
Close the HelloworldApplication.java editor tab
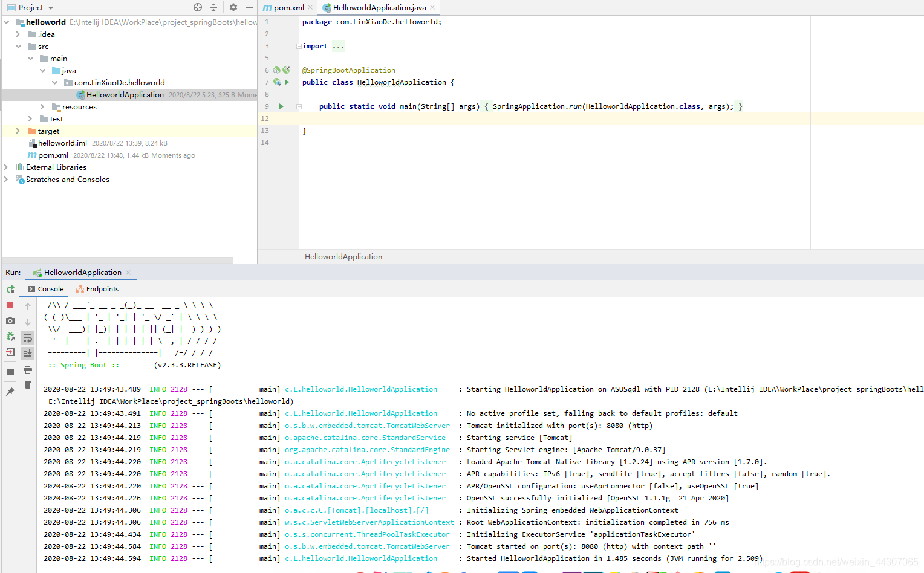click(x=432, y=7)
